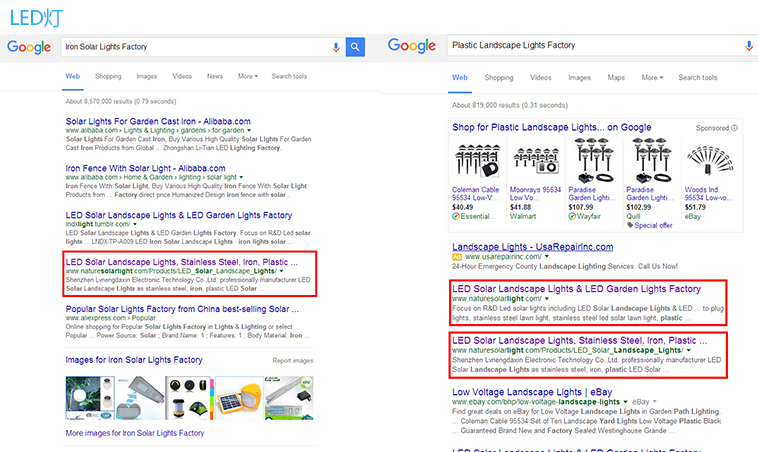This screenshot has width=758, height=452.
Task: Open yellow solar panel lantern thumbnail
Action: coord(239,398)
